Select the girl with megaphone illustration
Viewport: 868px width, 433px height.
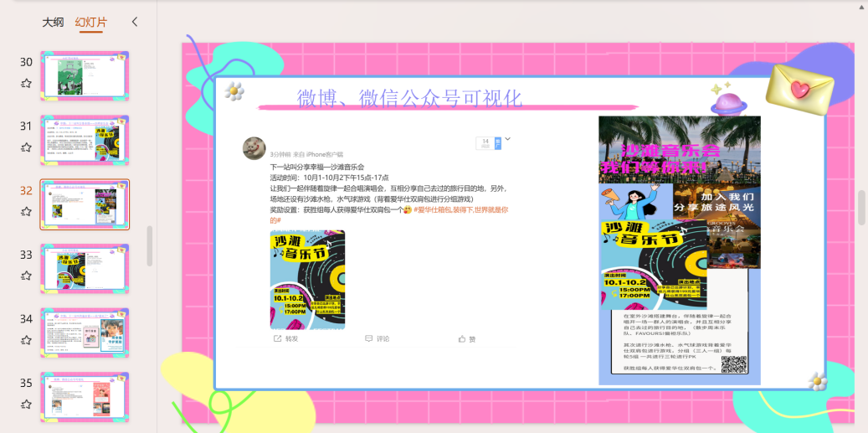click(x=635, y=202)
